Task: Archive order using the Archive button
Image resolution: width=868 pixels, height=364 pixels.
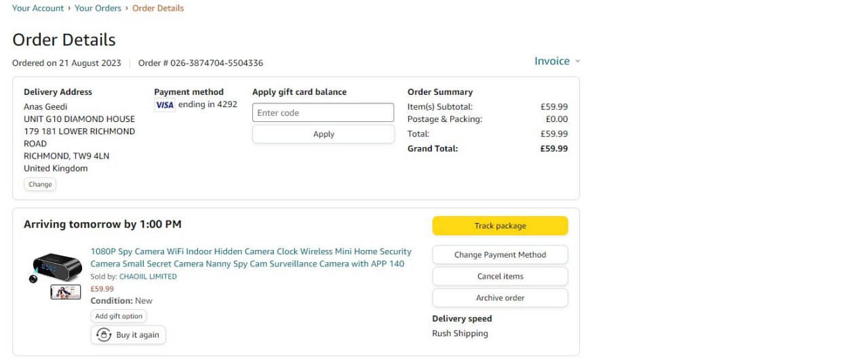Action: (x=500, y=298)
